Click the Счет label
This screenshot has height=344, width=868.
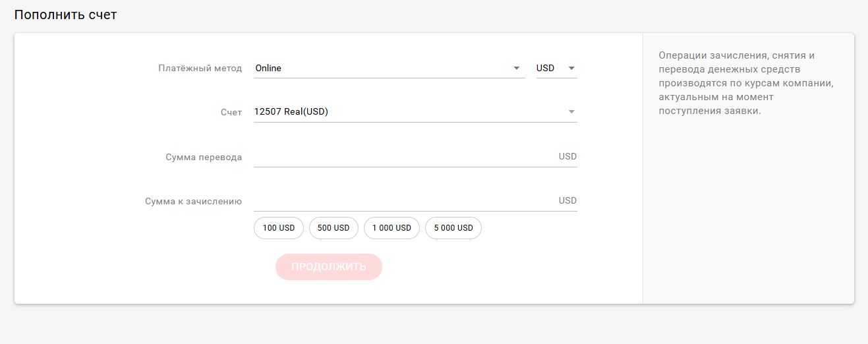231,113
